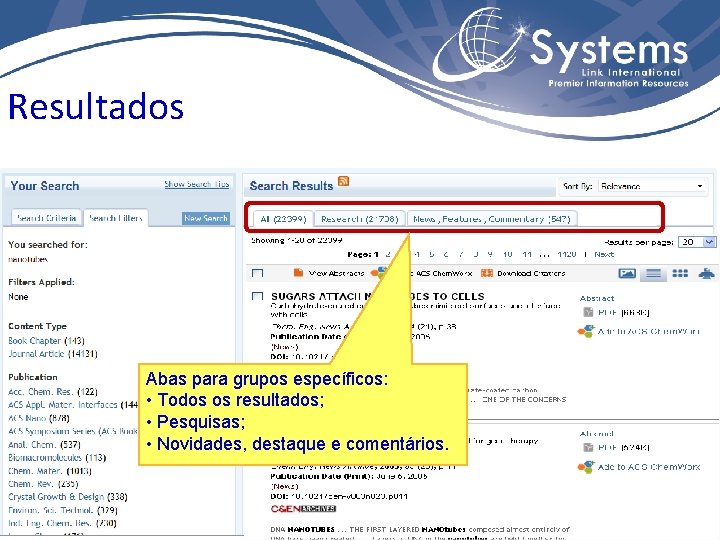The height and width of the screenshot is (540, 720).
Task: Click Add to ACS ChemWorx for second result
Action: pyautogui.click(x=649, y=467)
